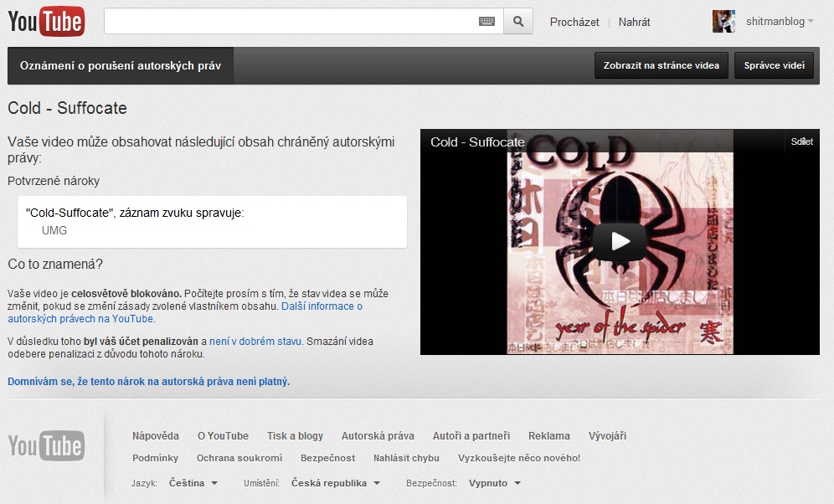This screenshot has height=504, width=834.
Task: Open the Autorská práva footer link
Action: click(x=378, y=435)
